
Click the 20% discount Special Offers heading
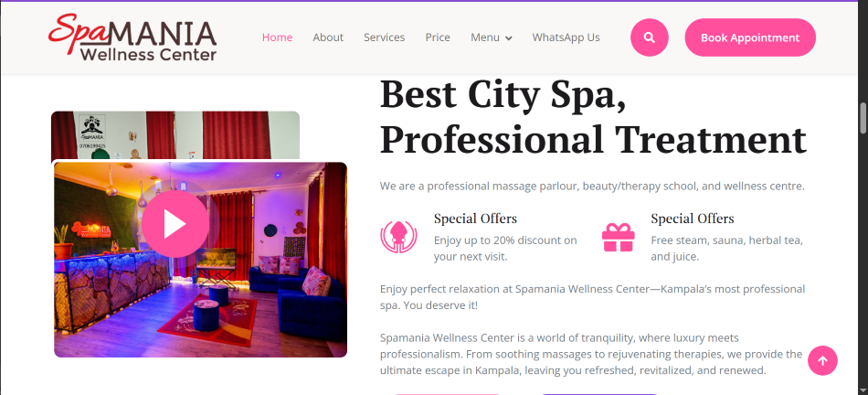click(475, 219)
